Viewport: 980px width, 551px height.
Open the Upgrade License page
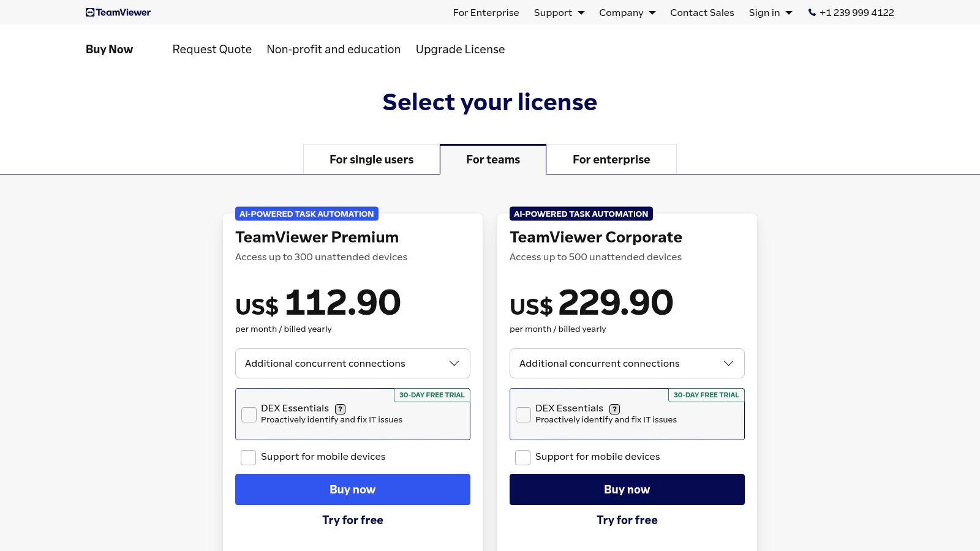click(x=460, y=50)
